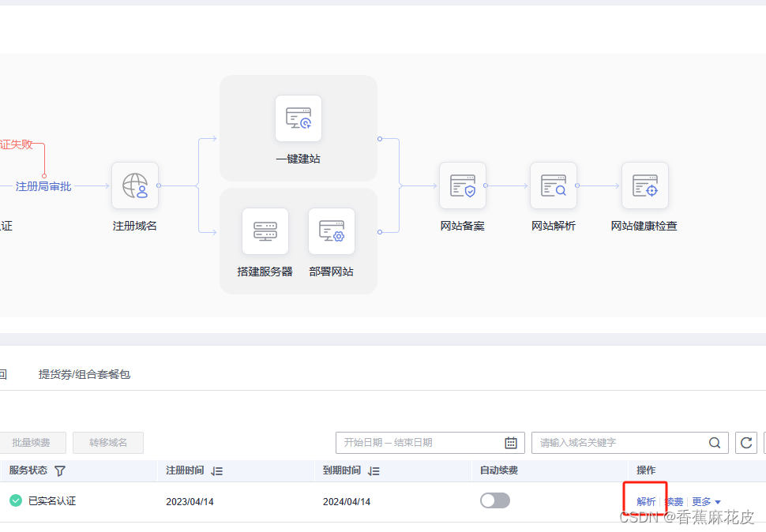Open the 网站解析 magnifier icon

coord(554,185)
